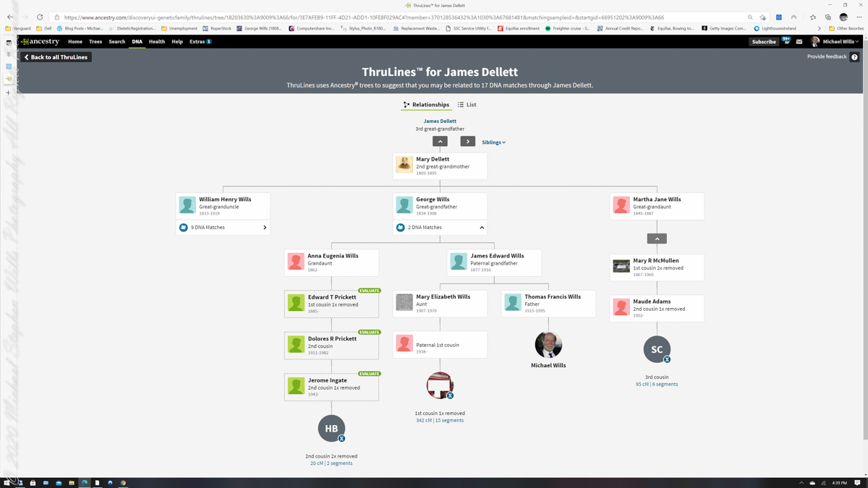This screenshot has width=868, height=488.
Task: Switch to the List view
Action: (467, 105)
